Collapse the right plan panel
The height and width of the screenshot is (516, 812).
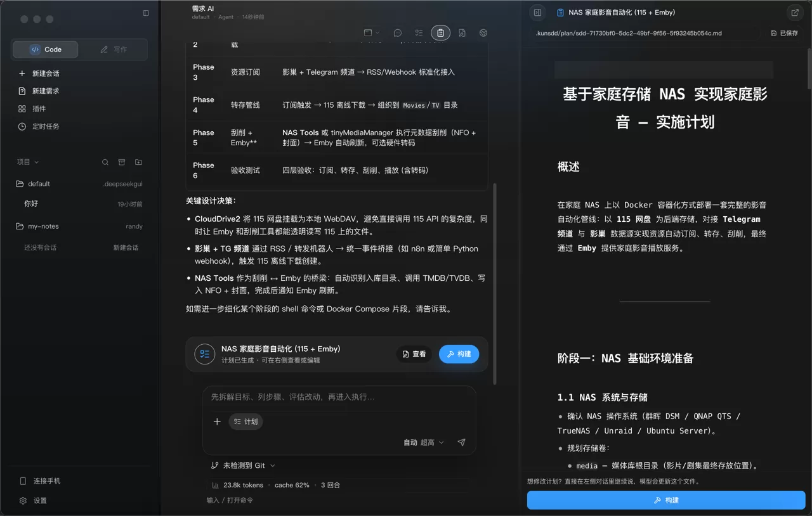pyautogui.click(x=537, y=12)
